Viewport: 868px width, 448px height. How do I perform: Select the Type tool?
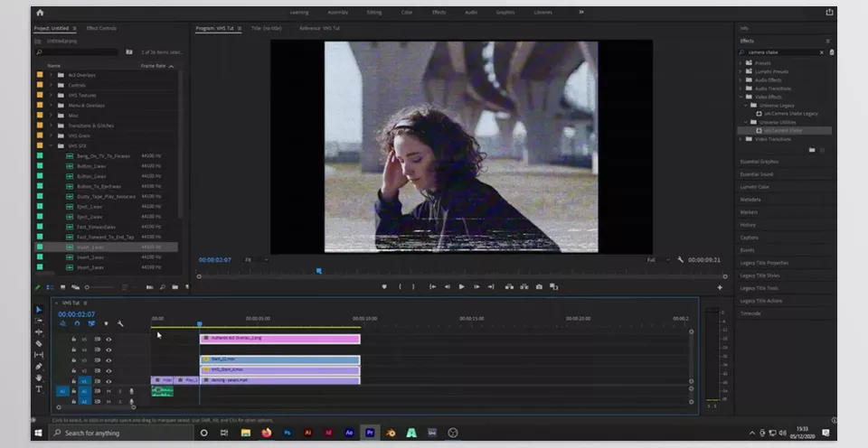pos(39,389)
